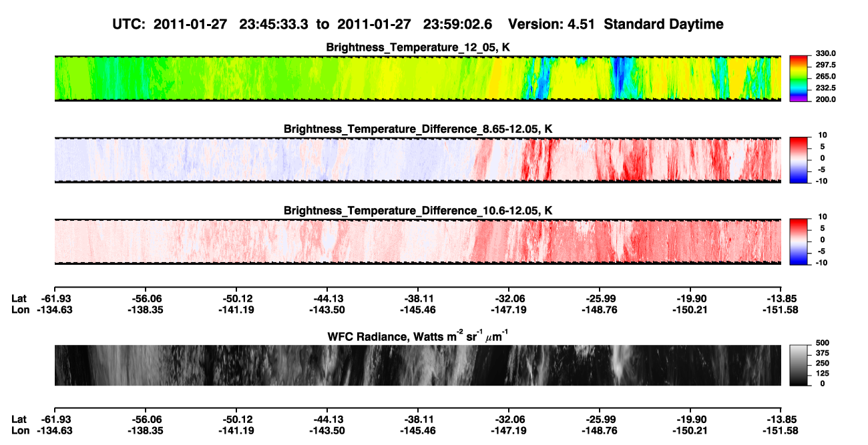Image resolution: width=868 pixels, height=445 pixels.
Task: Click longitude '-138.35' under the WFC Radiance panel
Action: pos(146,430)
